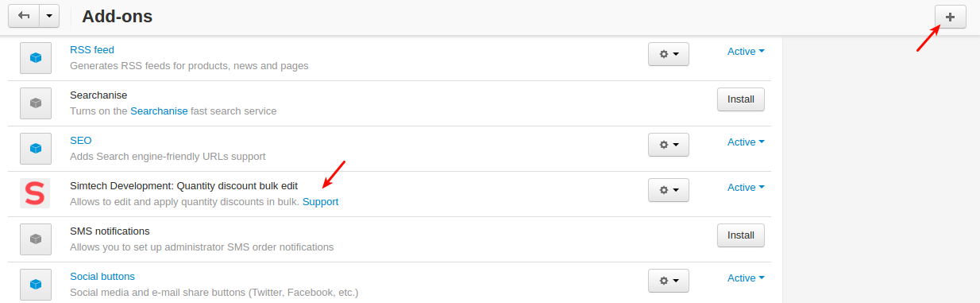Open the gear menu for Social buttons
The height and width of the screenshot is (303, 980).
[x=669, y=281]
